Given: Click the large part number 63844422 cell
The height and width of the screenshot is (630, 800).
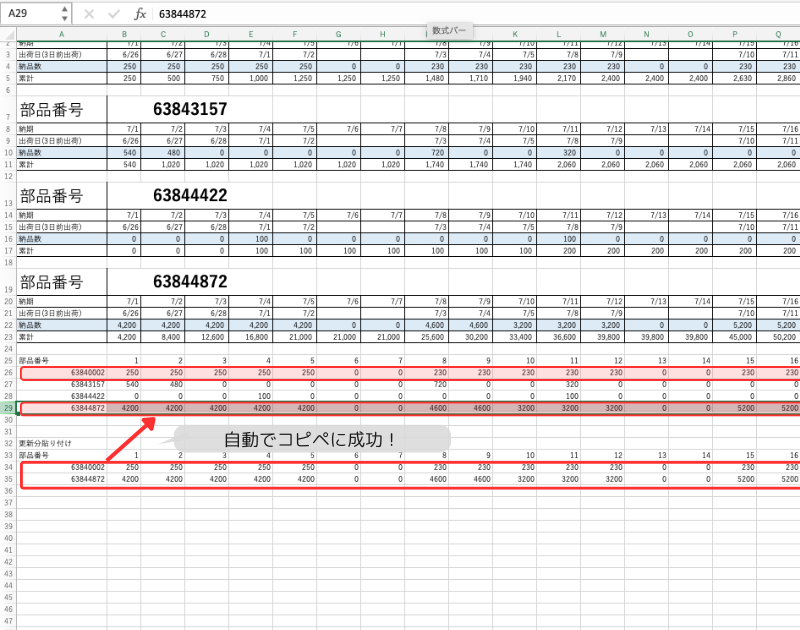Looking at the screenshot, I should click(190, 195).
